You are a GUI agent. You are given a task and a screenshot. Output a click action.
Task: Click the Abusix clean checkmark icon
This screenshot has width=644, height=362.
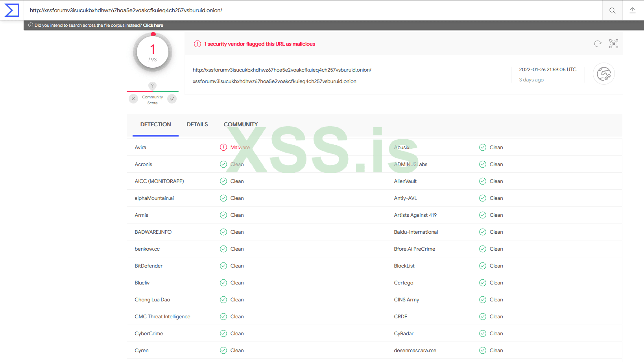tap(483, 148)
